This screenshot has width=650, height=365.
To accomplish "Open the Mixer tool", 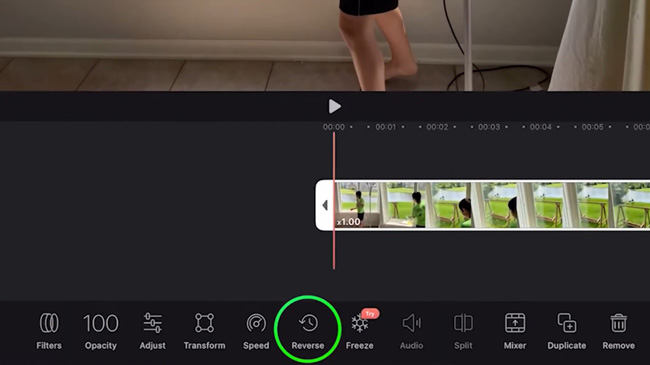I will coord(515,331).
